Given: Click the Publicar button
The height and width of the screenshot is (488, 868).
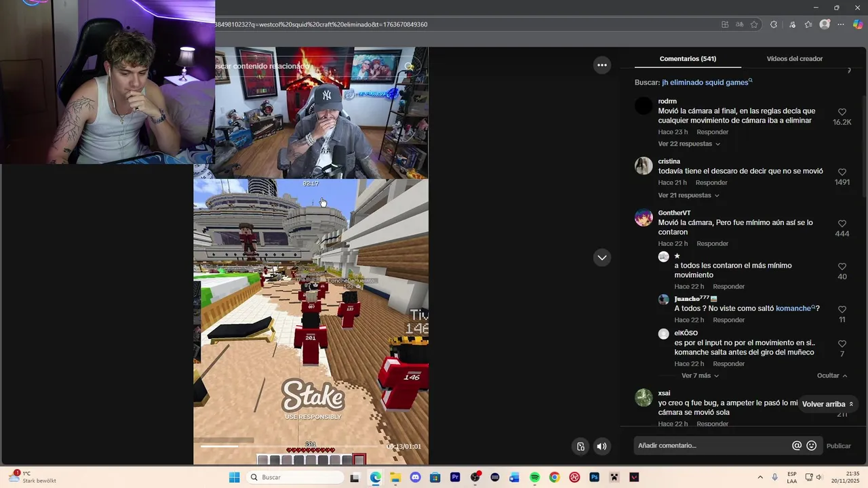Looking at the screenshot, I should pos(838,446).
